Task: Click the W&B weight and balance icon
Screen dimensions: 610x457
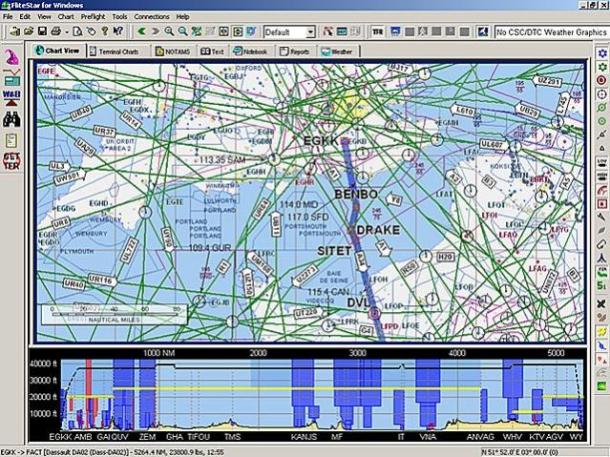Action: pyautogui.click(x=12, y=98)
